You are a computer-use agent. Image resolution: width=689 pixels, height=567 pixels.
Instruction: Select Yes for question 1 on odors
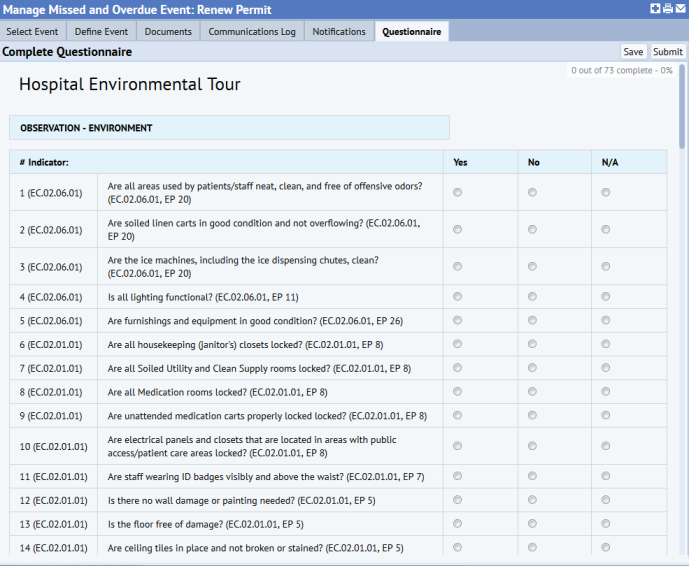458,193
